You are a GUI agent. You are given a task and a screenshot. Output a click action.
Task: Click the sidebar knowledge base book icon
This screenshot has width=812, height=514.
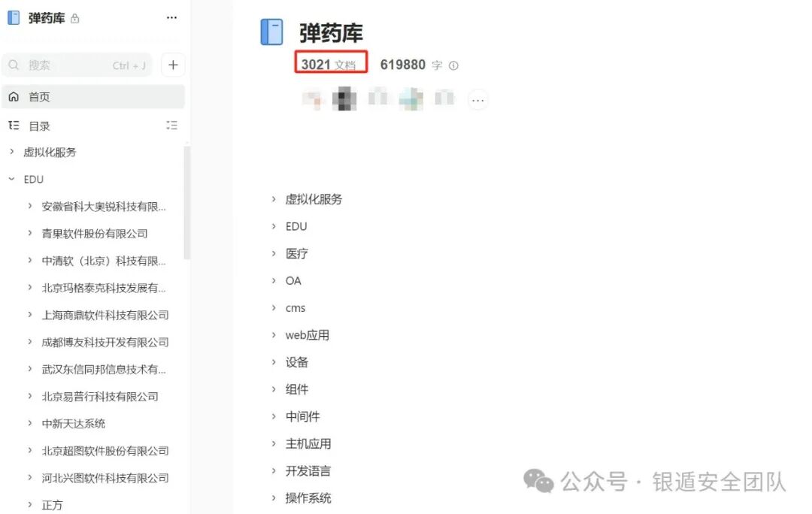[14, 18]
